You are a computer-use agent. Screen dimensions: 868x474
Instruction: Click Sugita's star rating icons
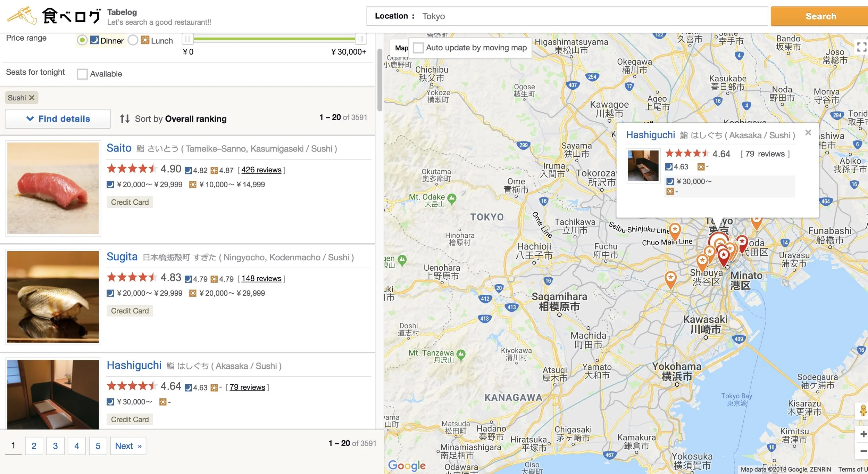coord(132,277)
